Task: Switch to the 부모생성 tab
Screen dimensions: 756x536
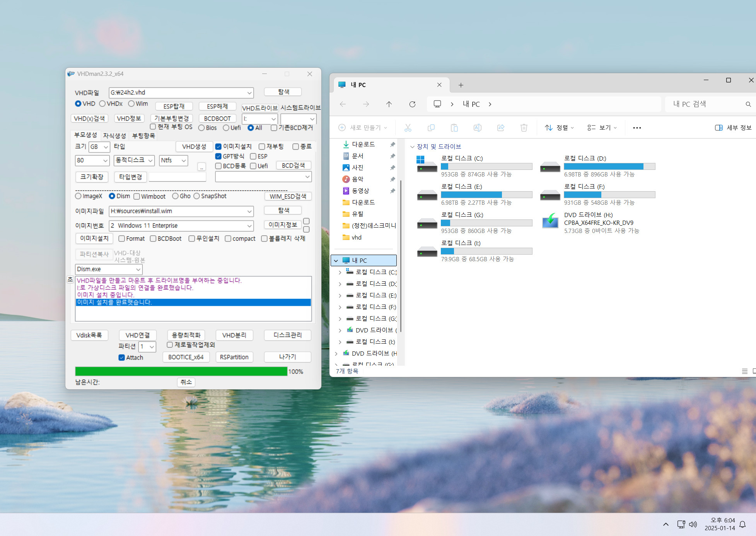Action: point(85,135)
